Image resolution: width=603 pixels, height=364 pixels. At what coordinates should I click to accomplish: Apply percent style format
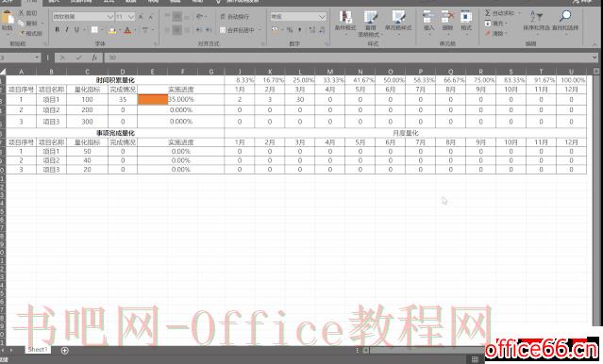point(290,29)
